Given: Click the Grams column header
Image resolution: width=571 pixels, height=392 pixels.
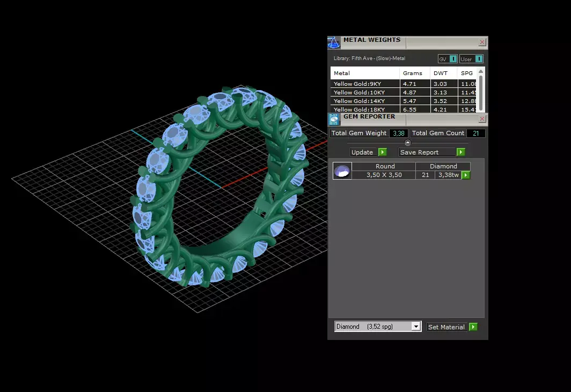Looking at the screenshot, I should coord(415,73).
